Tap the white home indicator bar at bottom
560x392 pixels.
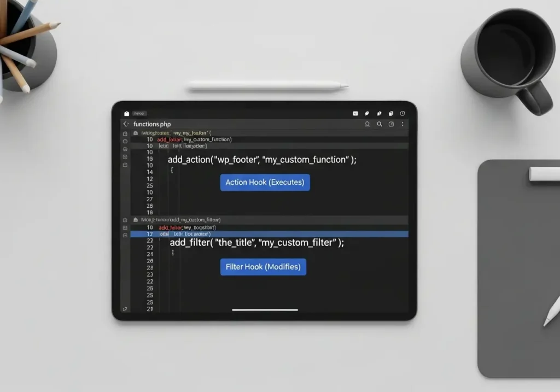[265, 309]
